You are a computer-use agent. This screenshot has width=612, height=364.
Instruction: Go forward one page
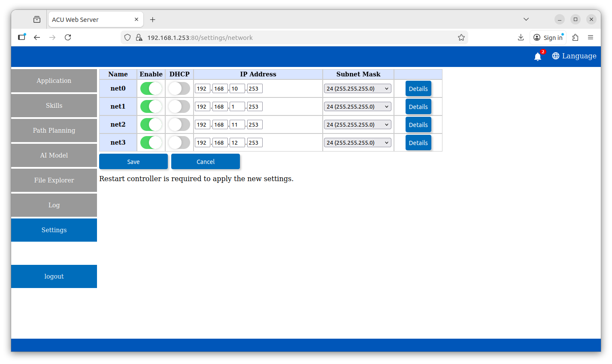52,37
